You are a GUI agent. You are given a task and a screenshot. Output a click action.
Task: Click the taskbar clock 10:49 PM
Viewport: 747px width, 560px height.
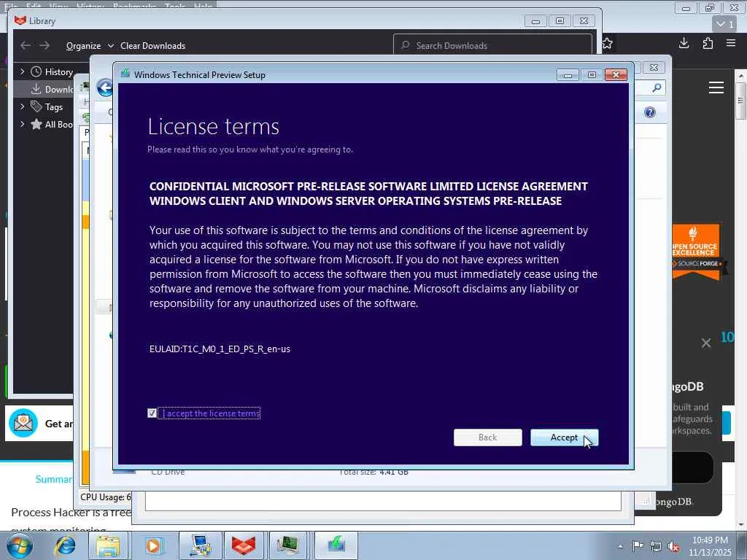click(x=710, y=540)
